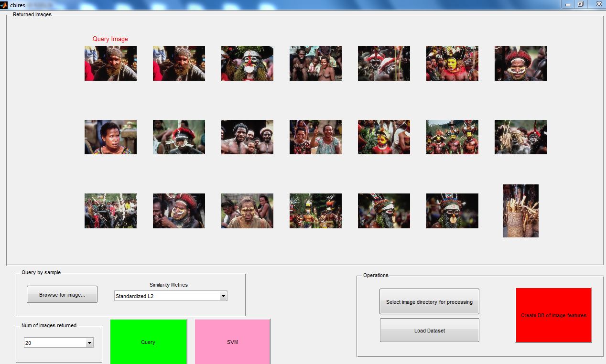Open the thumbnail of the crowd with horses
This screenshot has height=364, width=606.
point(110,211)
